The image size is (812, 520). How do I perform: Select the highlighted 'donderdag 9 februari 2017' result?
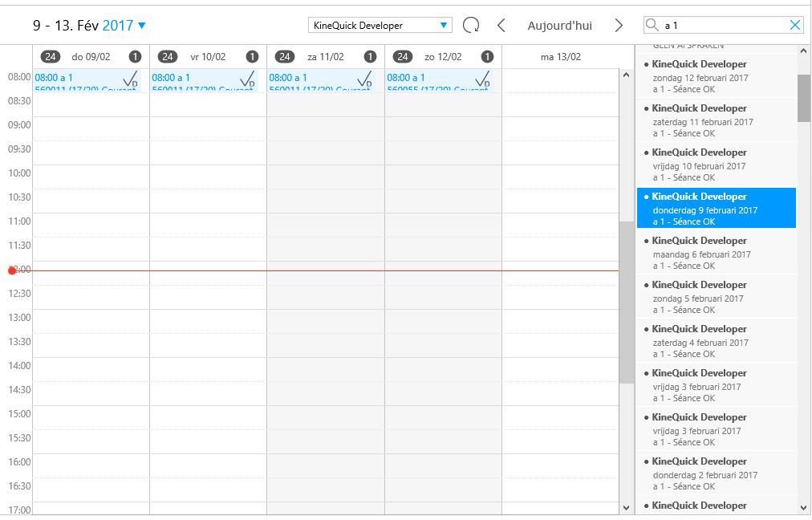(717, 208)
